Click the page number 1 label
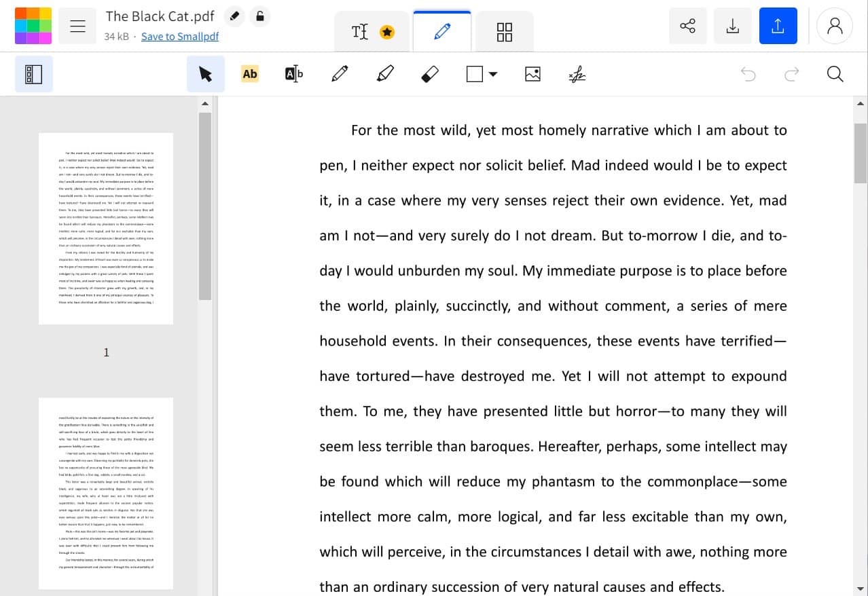Screen dimensions: 868x596 pos(106,352)
